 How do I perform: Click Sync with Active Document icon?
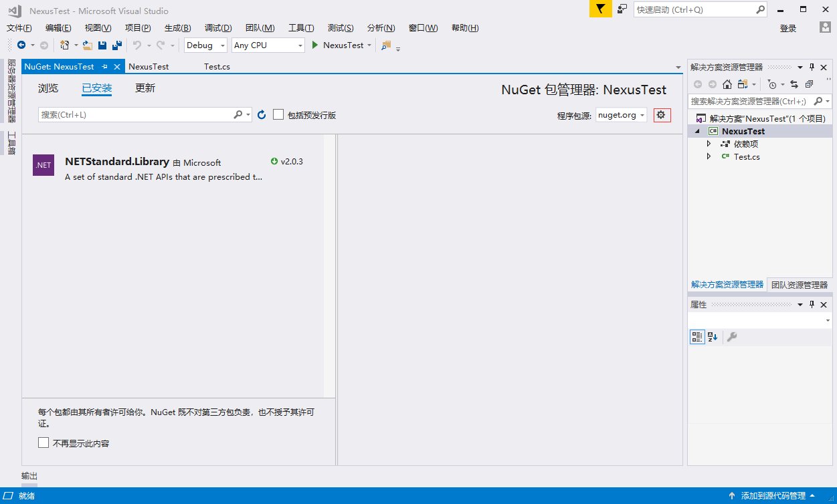coord(794,84)
